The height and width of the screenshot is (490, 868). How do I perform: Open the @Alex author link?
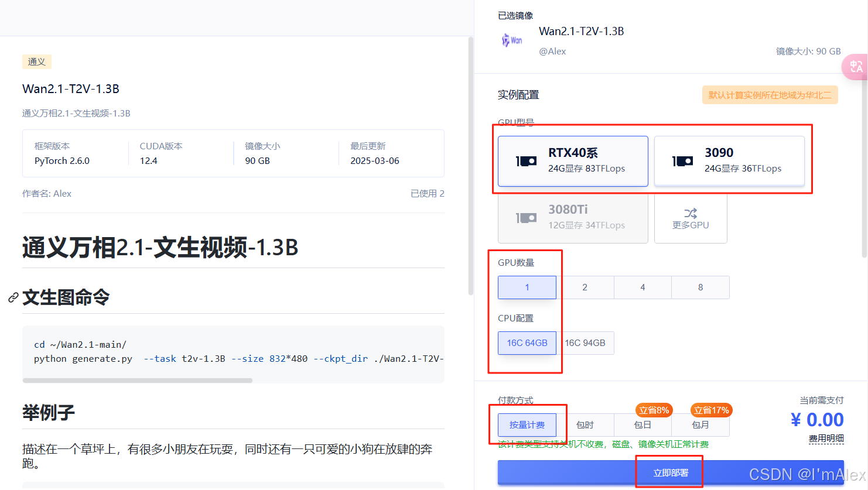point(553,51)
